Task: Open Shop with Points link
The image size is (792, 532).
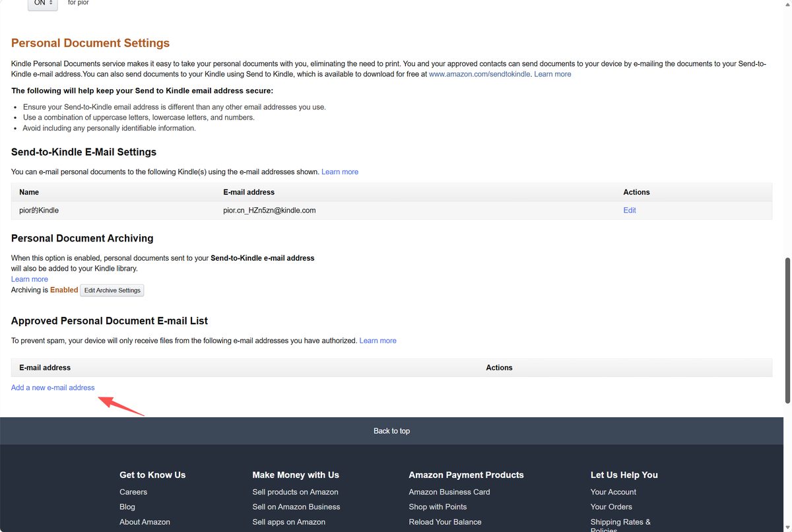Action: [438, 507]
